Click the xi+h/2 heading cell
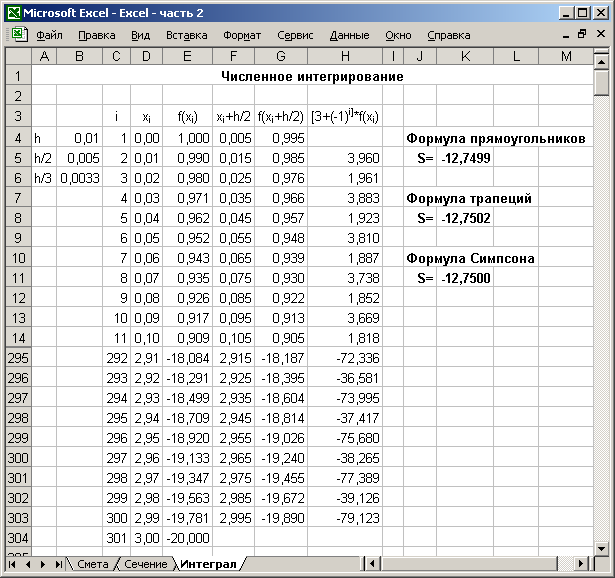The image size is (615, 578). click(x=234, y=116)
